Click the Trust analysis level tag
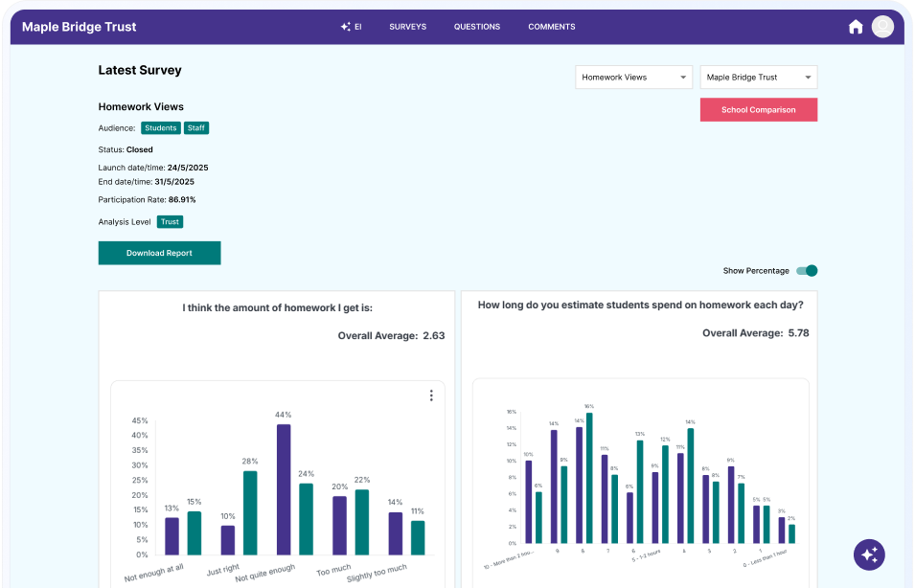 coord(170,221)
